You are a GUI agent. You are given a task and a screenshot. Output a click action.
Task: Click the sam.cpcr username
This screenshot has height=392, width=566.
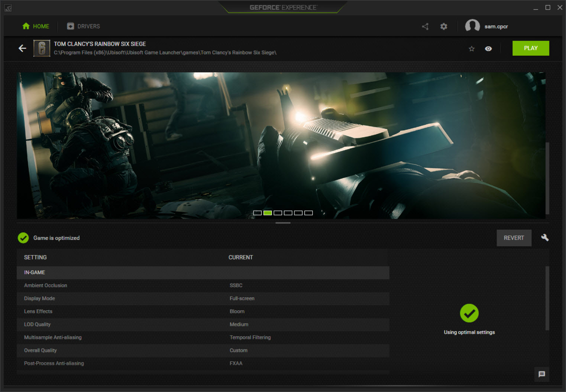point(496,26)
